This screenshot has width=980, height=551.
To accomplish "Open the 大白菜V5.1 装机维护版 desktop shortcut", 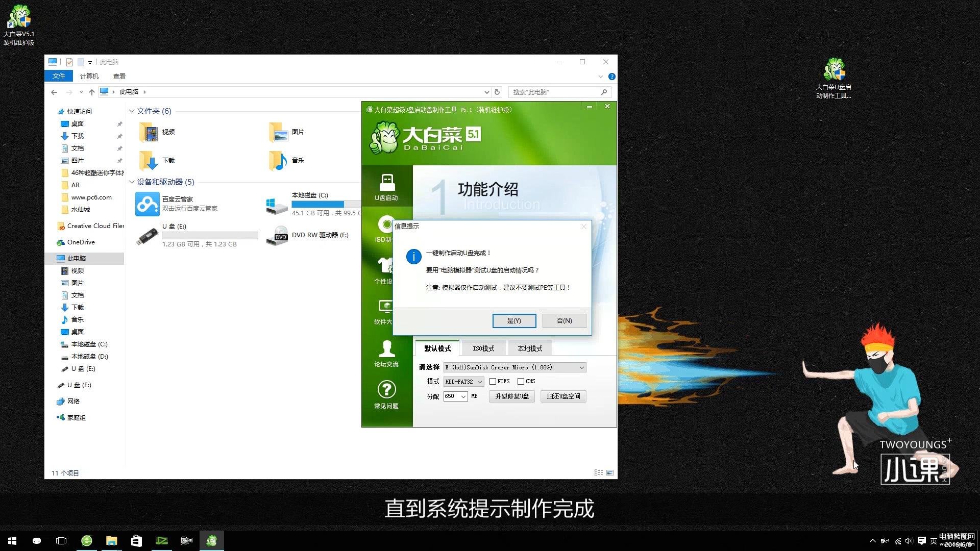I will [19, 24].
